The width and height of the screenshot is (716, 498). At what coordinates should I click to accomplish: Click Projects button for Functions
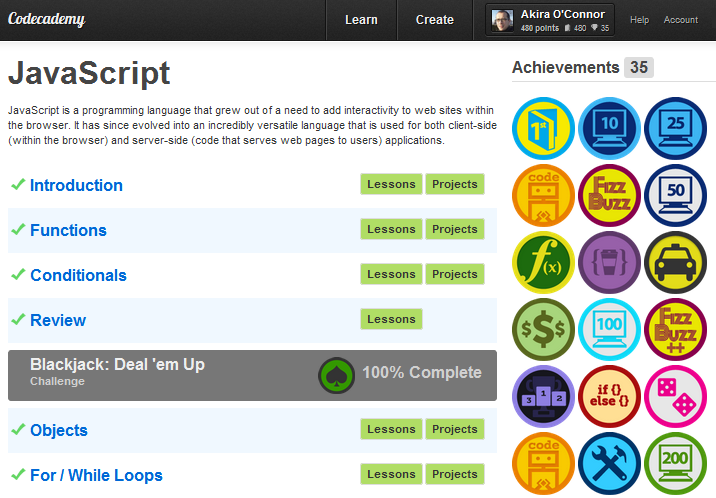tap(455, 229)
